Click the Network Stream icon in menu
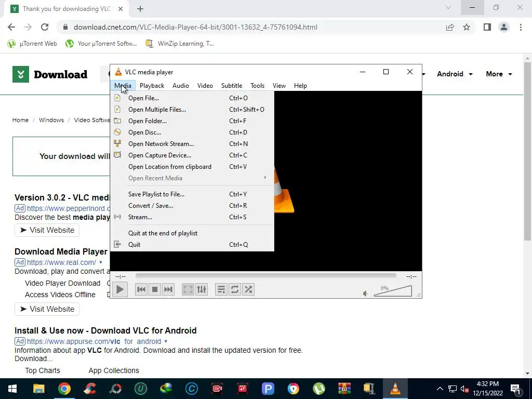 [x=117, y=143]
